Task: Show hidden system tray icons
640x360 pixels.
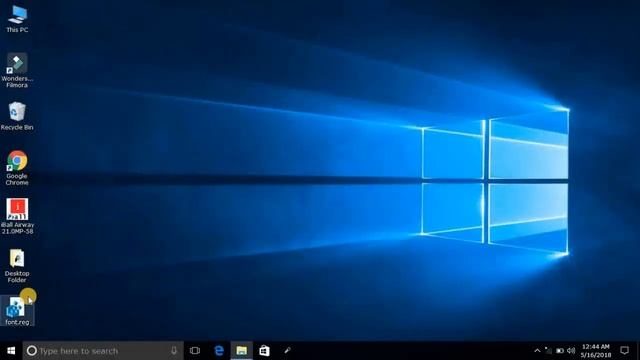Action: 537,351
